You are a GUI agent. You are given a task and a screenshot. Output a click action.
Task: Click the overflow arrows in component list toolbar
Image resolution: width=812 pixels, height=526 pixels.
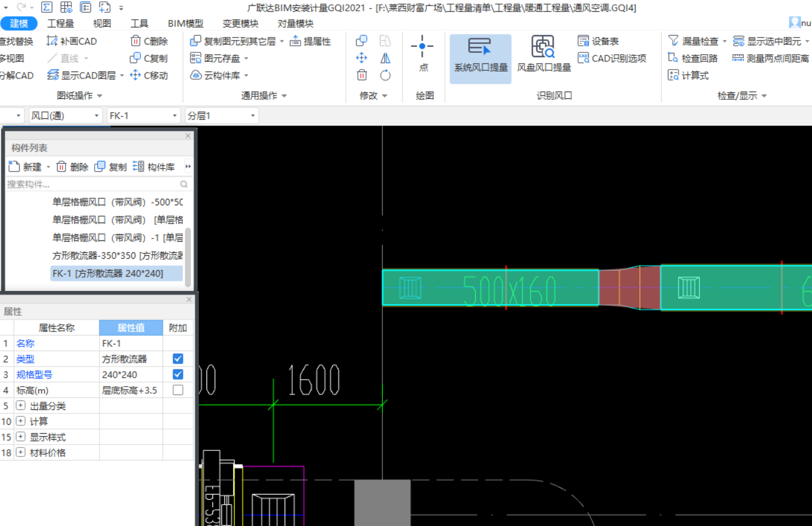[188, 167]
